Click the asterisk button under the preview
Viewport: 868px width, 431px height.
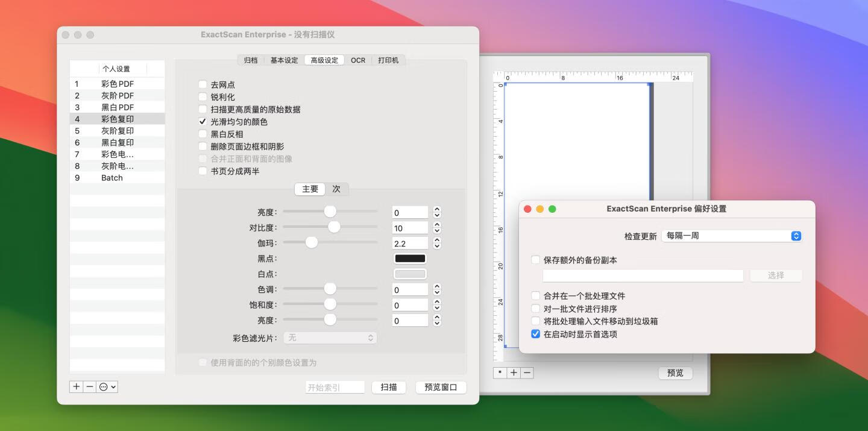(x=500, y=373)
